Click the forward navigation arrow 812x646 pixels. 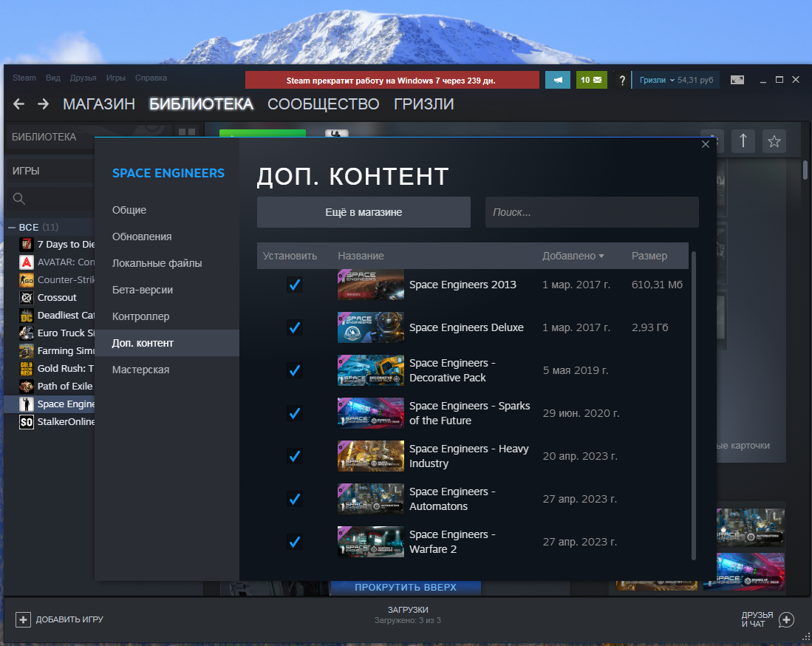43,104
